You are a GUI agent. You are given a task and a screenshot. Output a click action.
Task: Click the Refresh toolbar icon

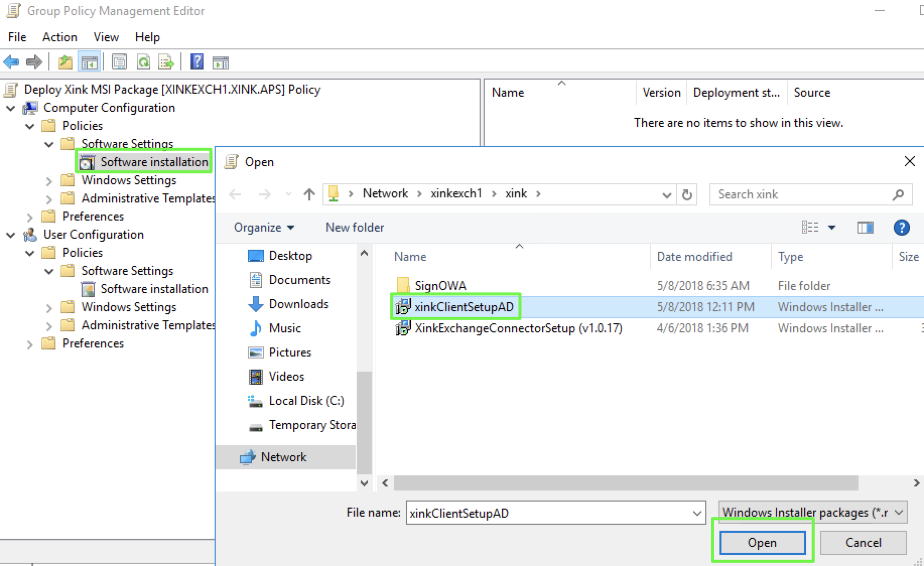[x=144, y=62]
